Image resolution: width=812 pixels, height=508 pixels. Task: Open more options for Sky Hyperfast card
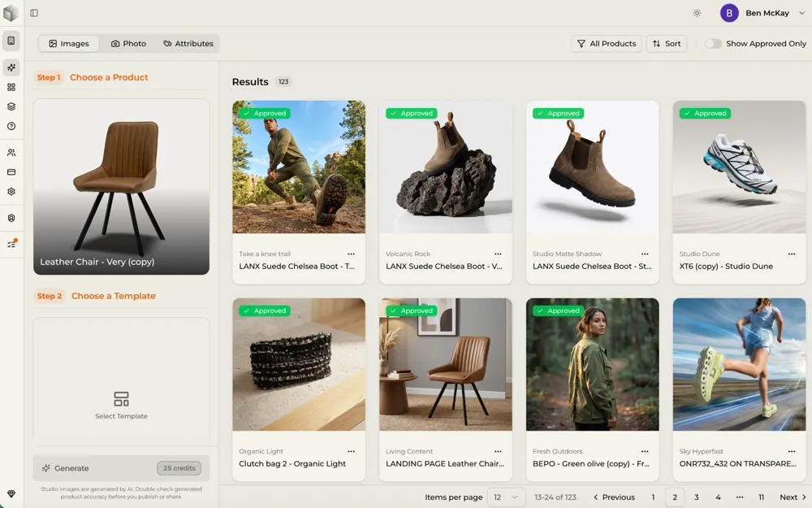pos(792,451)
